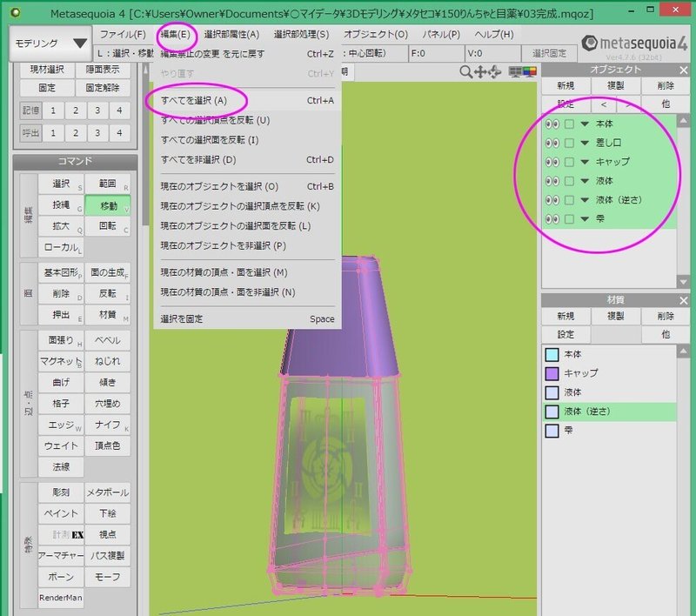Open the 編集(E) menu
Image resolution: width=696 pixels, height=616 pixels.
tap(176, 34)
